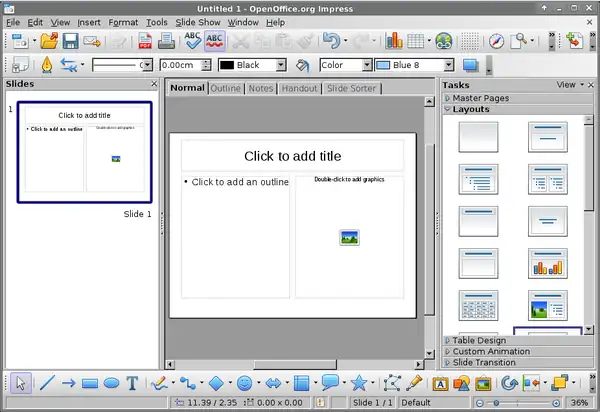The image size is (600, 412).
Task: Toggle AutoSpellcheck on the toolbar
Action: click(x=215, y=41)
